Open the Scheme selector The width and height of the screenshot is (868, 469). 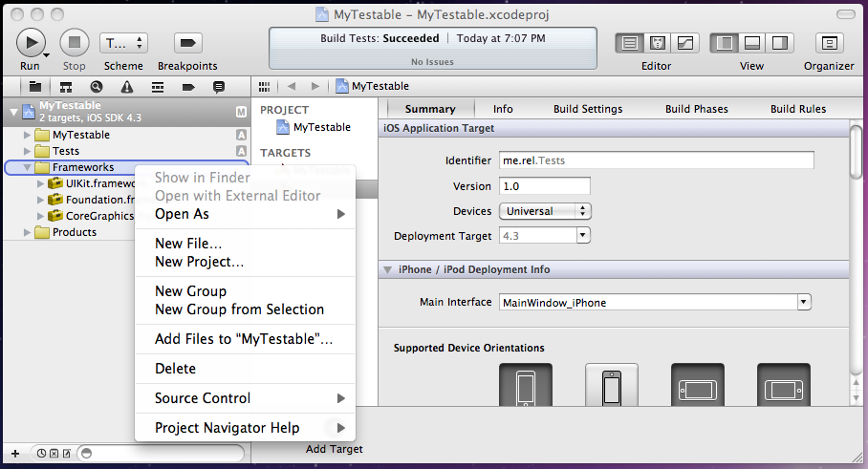point(123,43)
